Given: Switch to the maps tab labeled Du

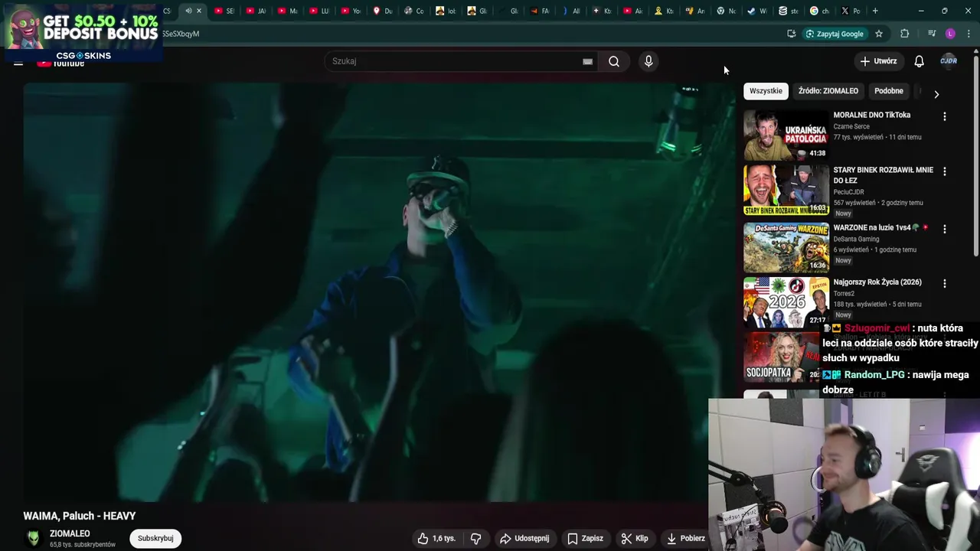Looking at the screenshot, I should (382, 11).
